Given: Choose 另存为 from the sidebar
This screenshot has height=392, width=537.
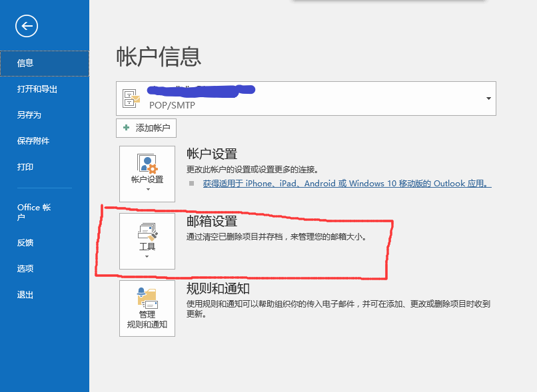Looking at the screenshot, I should click(x=29, y=115).
